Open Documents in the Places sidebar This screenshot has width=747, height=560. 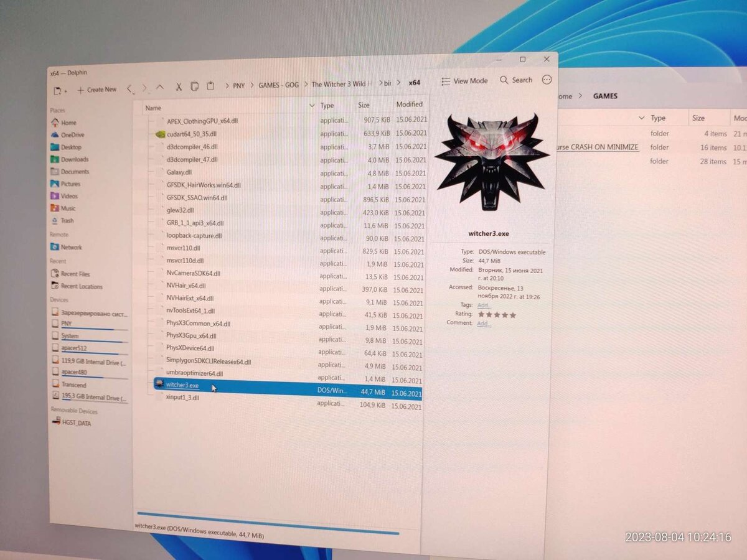coord(70,172)
